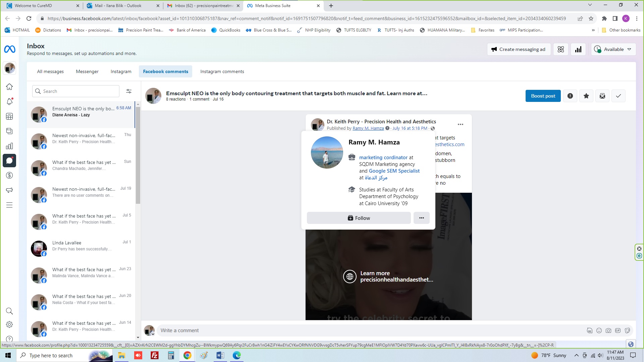Open the Notifications bell icon
Image resolution: width=644 pixels, height=362 pixels.
coord(9,102)
